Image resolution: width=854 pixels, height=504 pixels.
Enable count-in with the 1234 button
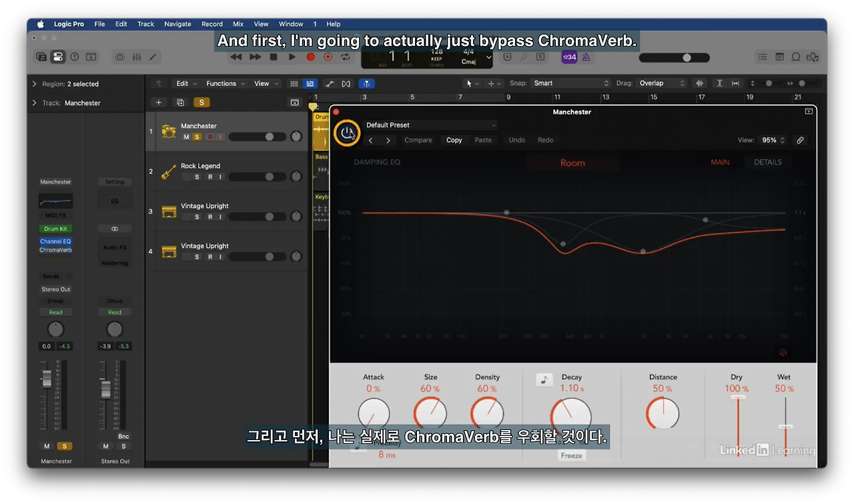point(569,57)
